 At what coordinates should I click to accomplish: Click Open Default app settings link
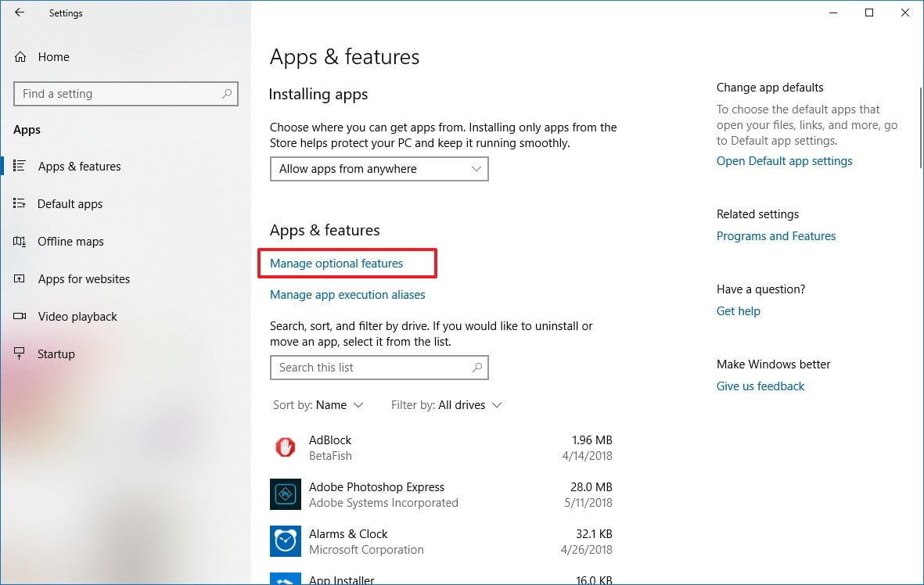click(784, 161)
